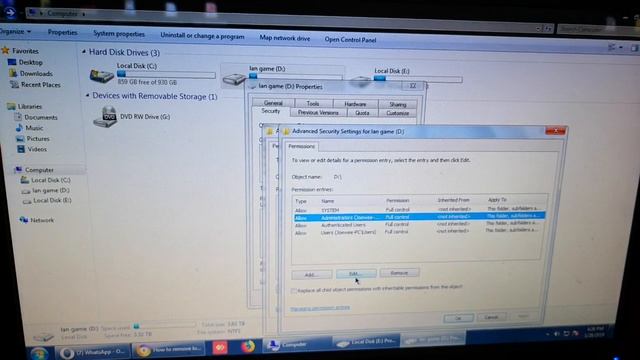The width and height of the screenshot is (640, 360).
Task: Switch to the Customize tab in Properties
Action: [x=398, y=113]
